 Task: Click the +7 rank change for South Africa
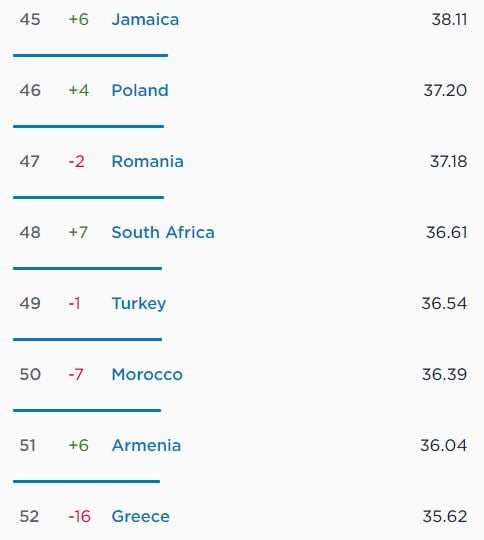click(x=78, y=232)
